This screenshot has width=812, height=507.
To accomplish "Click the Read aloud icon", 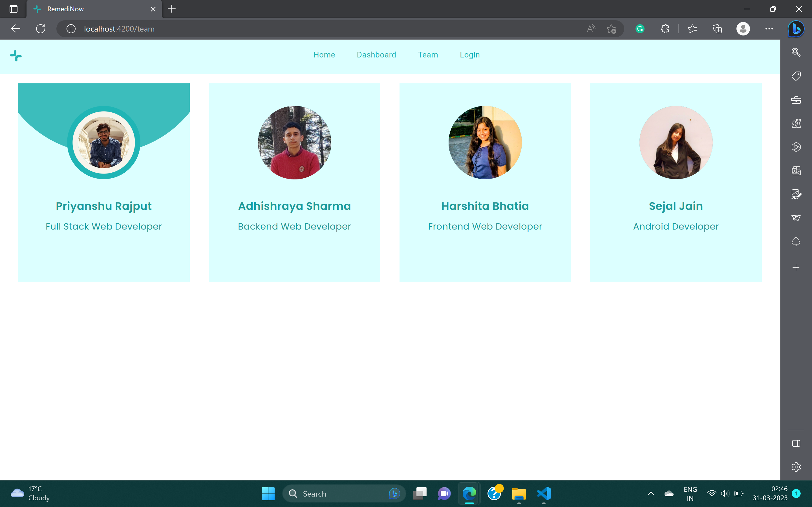I will point(591,29).
